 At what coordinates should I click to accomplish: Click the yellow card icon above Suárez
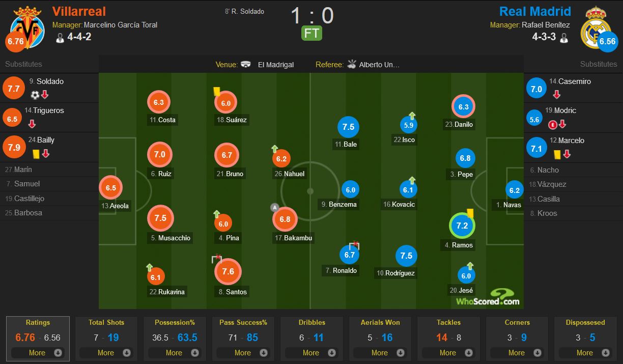(216, 91)
